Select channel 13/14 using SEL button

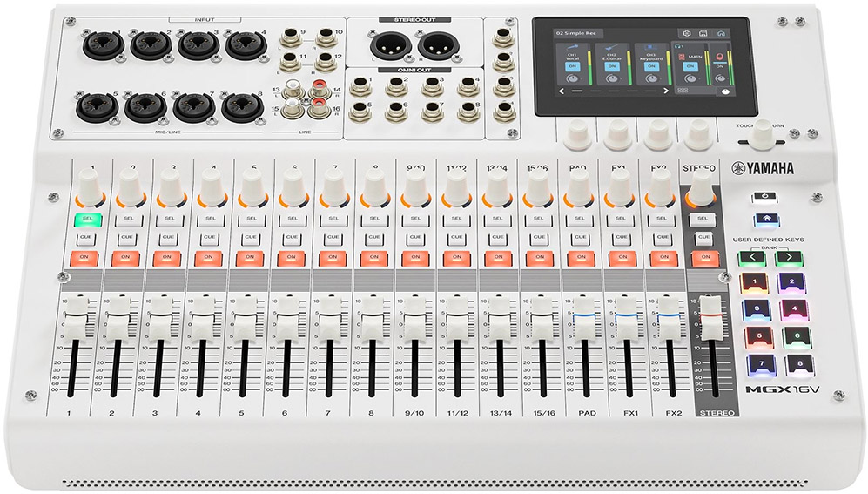click(497, 220)
